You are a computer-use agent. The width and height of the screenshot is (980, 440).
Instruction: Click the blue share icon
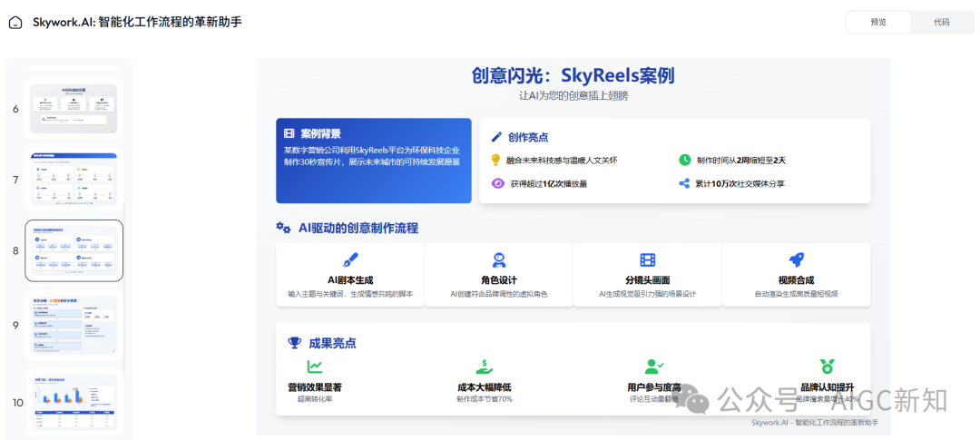tap(684, 184)
